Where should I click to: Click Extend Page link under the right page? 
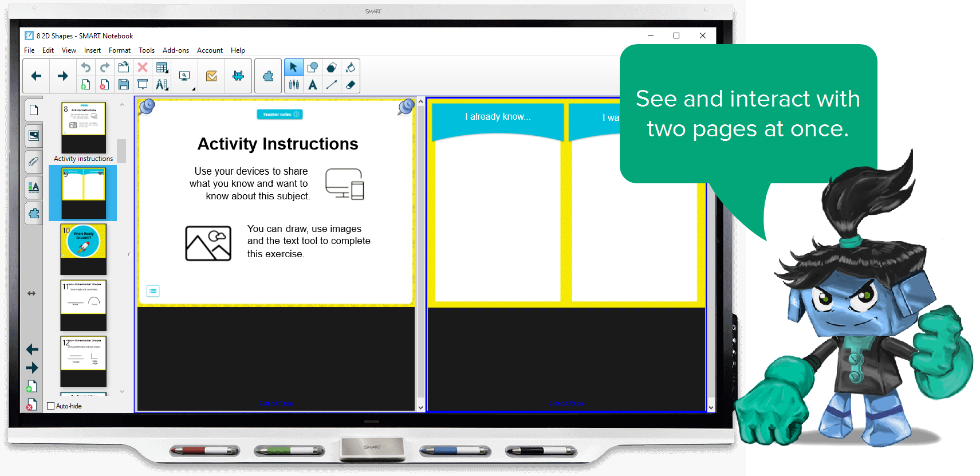(566, 404)
